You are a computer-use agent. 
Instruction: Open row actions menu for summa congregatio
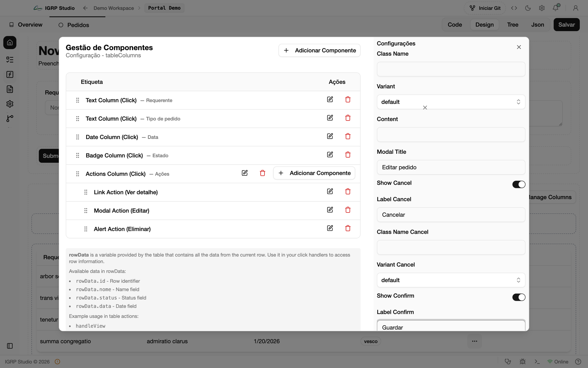click(475, 341)
